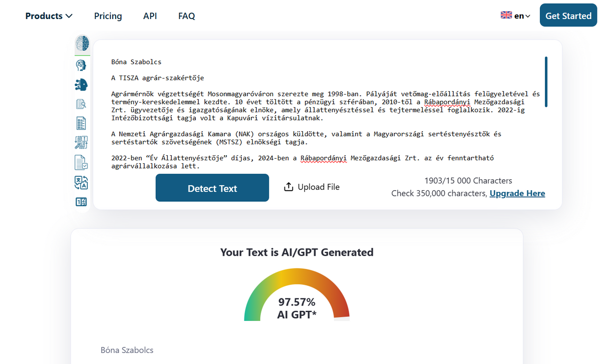Select the robot head sidebar icon
Viewport: 601px width, 364px height.
[x=81, y=65]
